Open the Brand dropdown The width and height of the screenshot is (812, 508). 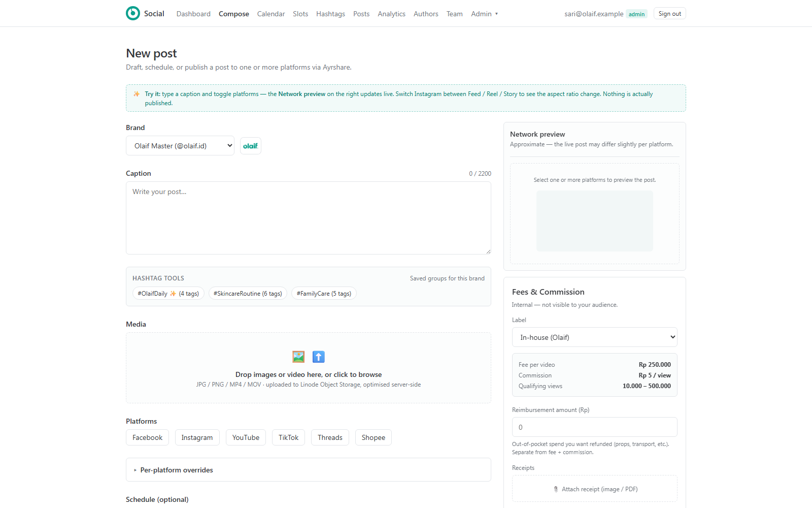[x=180, y=146]
